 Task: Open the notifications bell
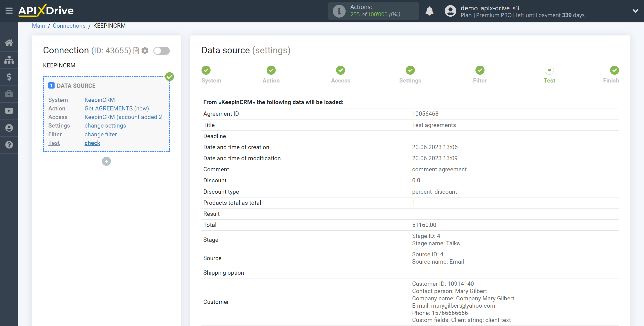pos(429,11)
